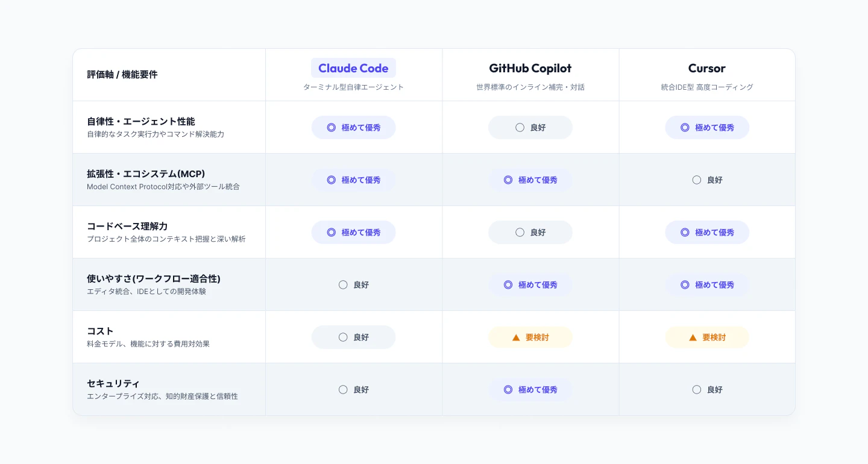
Task: Select the コードベース理解力 row title
Action: [x=127, y=226]
